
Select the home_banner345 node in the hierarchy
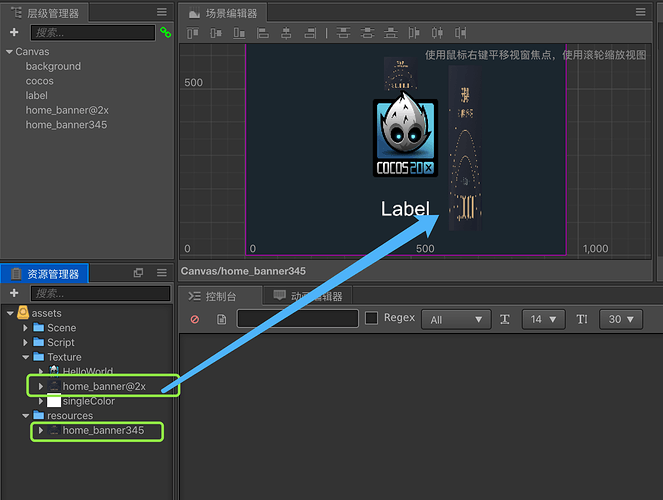click(66, 125)
